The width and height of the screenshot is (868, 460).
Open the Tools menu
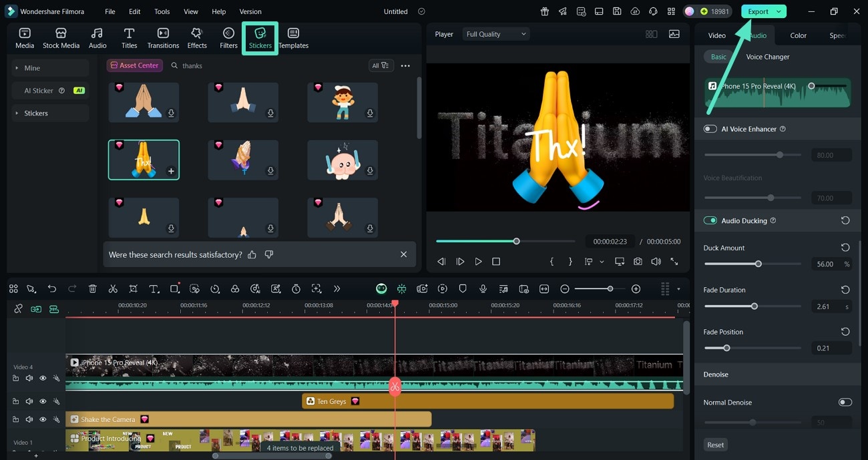[x=162, y=11]
